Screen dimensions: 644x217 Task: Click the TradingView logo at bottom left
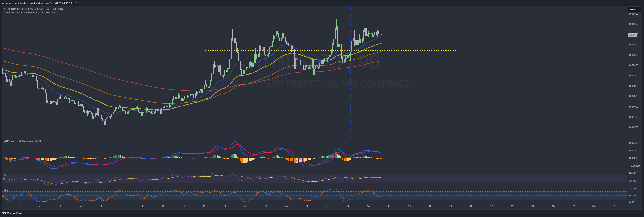pos(12,213)
